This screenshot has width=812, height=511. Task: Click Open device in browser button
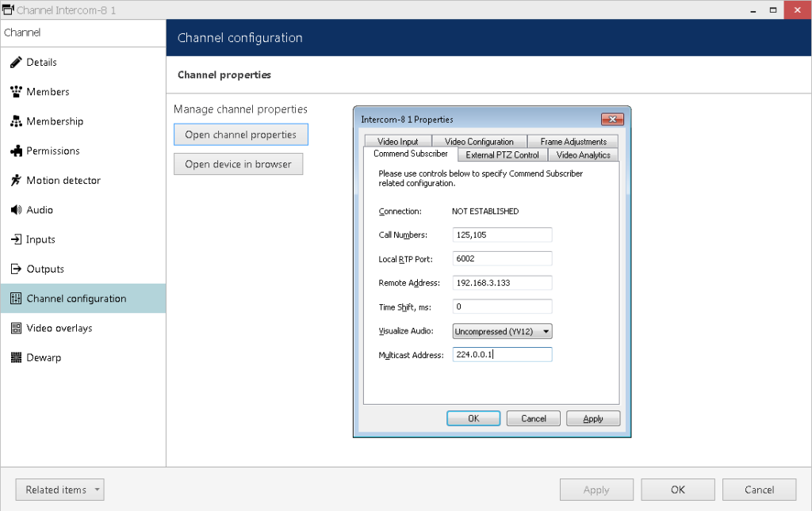[238, 164]
